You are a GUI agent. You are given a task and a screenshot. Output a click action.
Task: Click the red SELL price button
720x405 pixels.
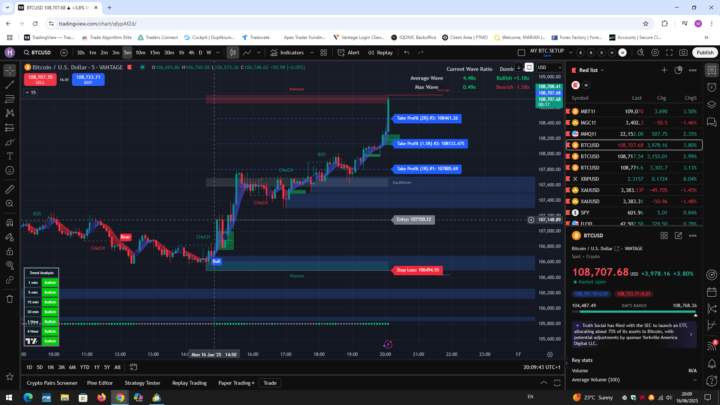pyautogui.click(x=40, y=79)
